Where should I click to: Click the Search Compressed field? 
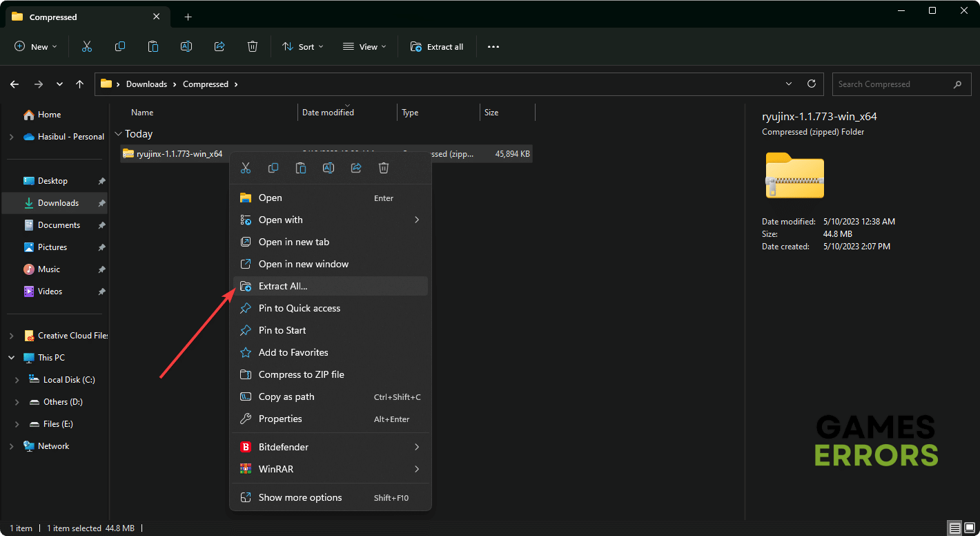point(890,84)
